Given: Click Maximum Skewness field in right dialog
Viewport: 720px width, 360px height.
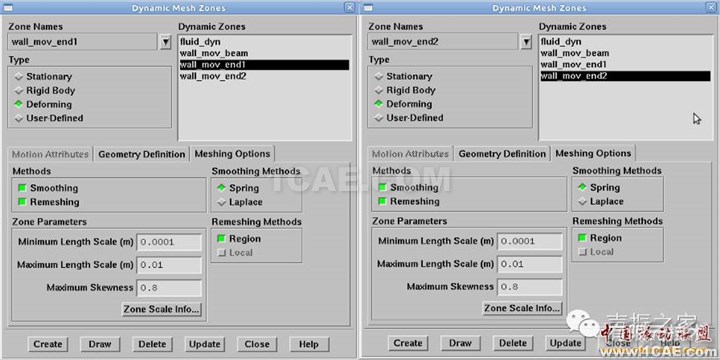Looking at the screenshot, I should [x=530, y=287].
